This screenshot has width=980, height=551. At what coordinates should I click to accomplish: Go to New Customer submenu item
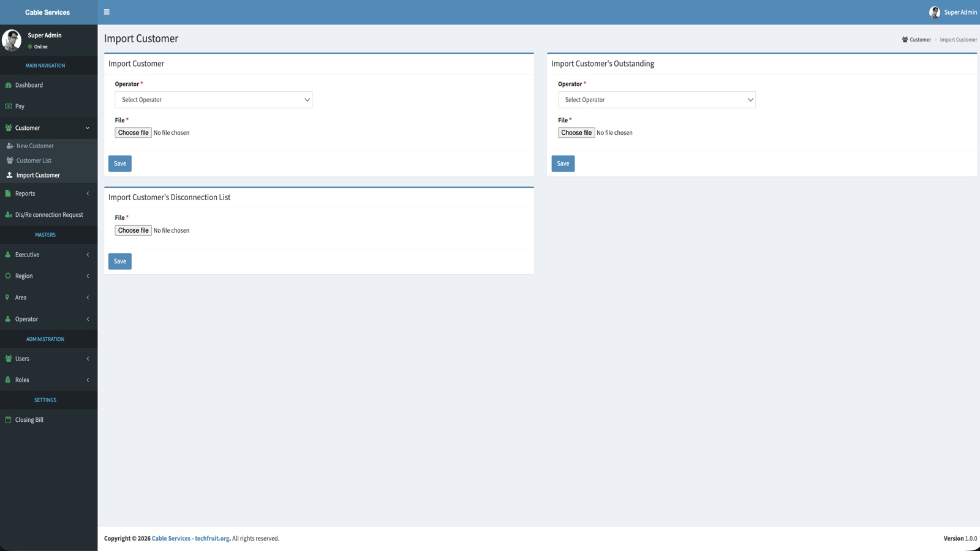click(48, 146)
